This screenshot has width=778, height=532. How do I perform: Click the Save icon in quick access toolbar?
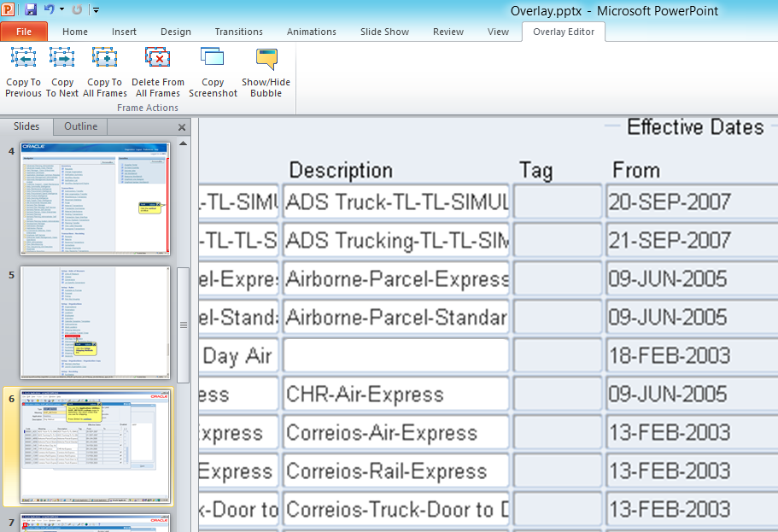point(31,10)
